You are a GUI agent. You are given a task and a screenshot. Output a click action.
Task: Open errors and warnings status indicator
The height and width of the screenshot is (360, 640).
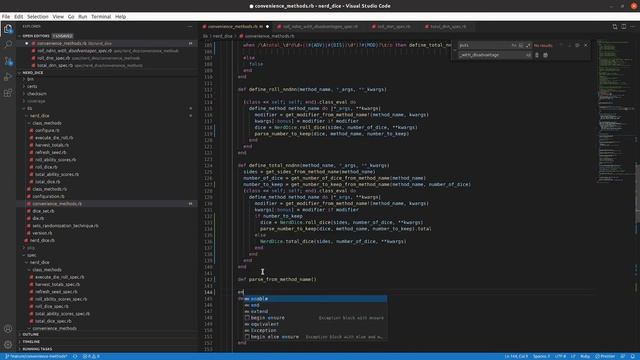[91, 356]
